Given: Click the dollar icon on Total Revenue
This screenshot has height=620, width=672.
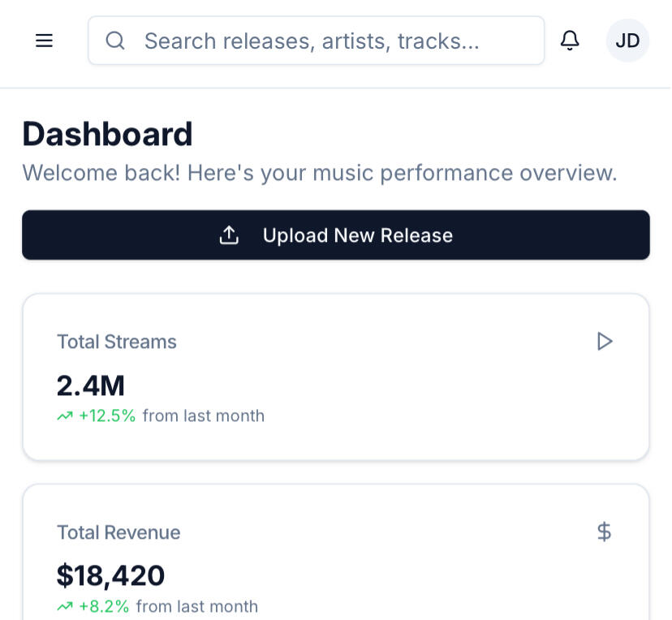Looking at the screenshot, I should 605,532.
